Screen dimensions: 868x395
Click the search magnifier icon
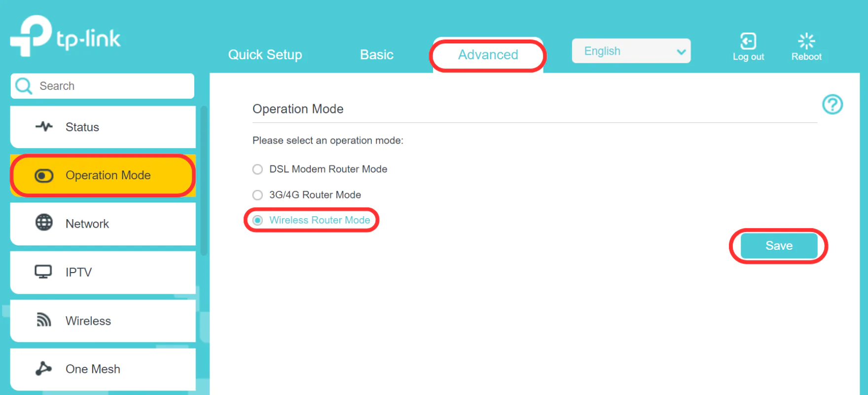click(24, 86)
